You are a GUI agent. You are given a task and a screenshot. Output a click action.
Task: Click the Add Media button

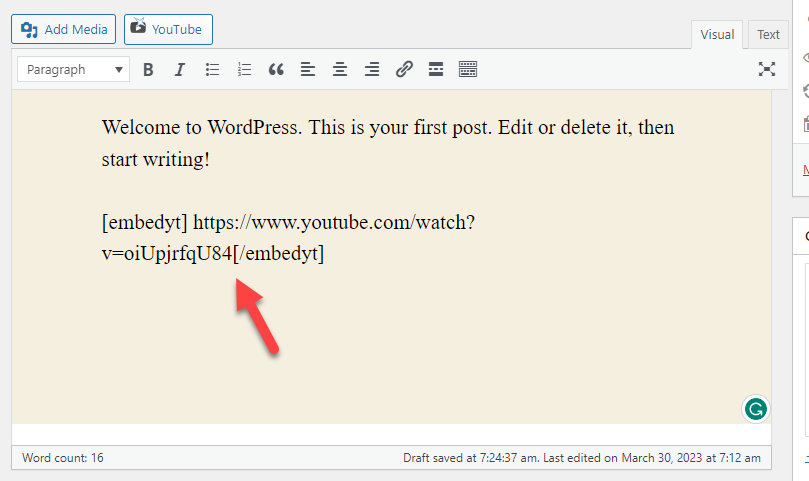[63, 29]
